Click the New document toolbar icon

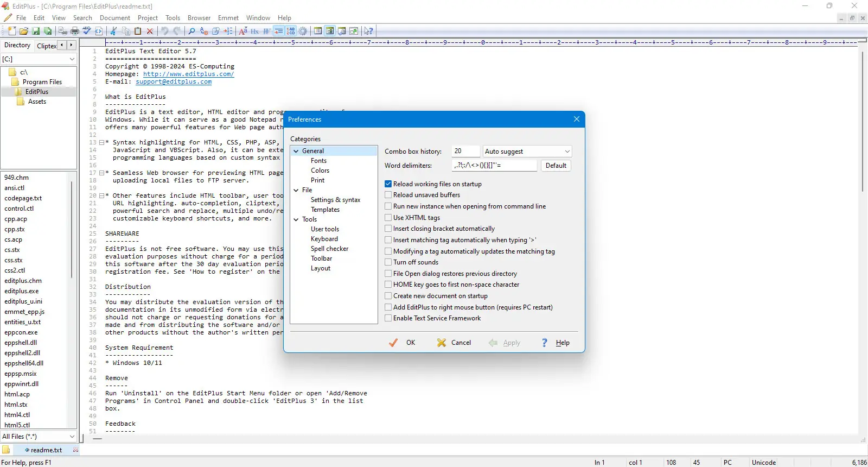point(12,31)
